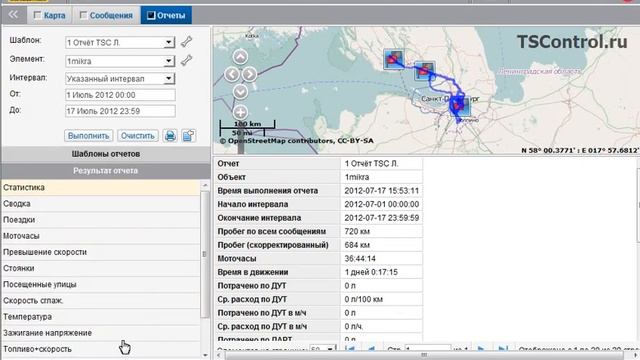This screenshot has width=640, height=360.
Task: Click the OpenStreetMap contributors attribution
Action: pos(297,141)
